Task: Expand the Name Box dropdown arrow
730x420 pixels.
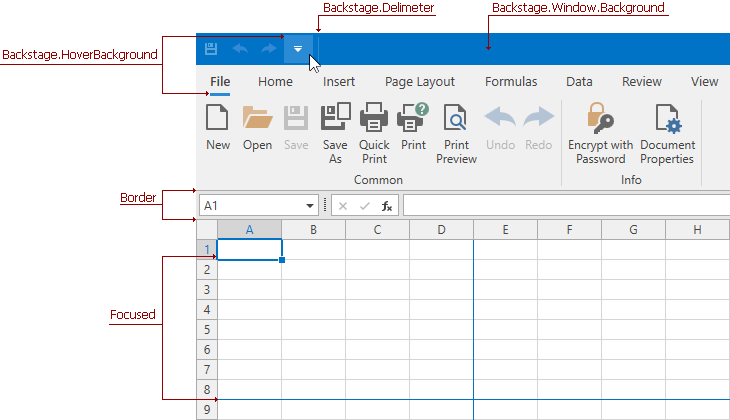Action: click(x=310, y=206)
